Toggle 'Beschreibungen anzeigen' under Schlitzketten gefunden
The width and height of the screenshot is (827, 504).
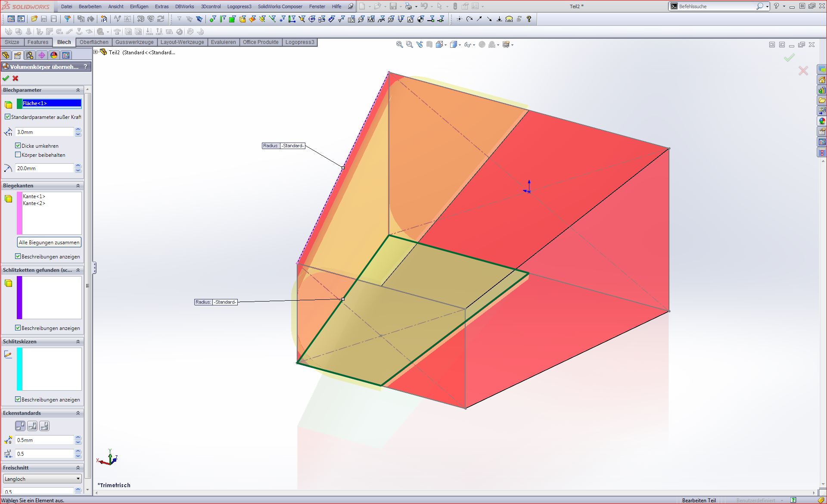(x=18, y=328)
